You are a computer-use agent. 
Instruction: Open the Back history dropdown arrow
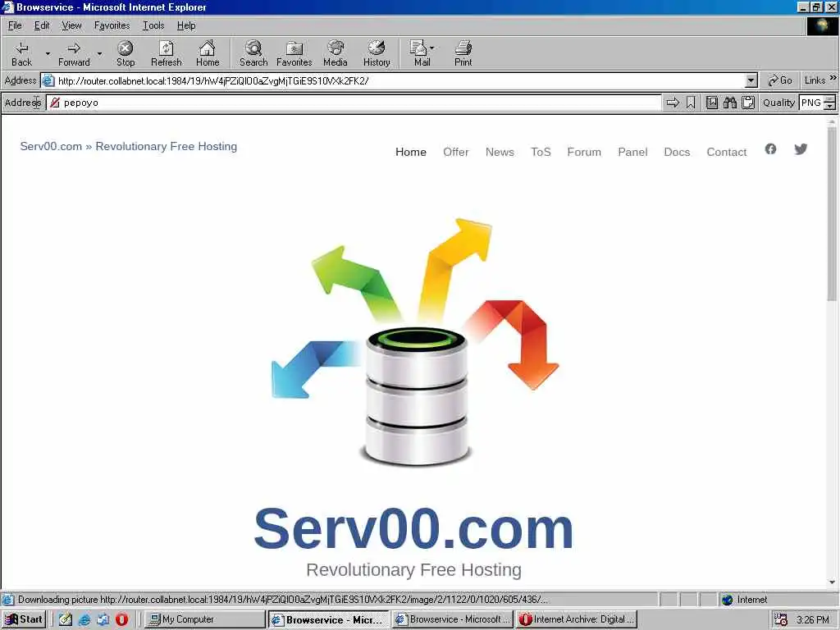click(x=48, y=53)
